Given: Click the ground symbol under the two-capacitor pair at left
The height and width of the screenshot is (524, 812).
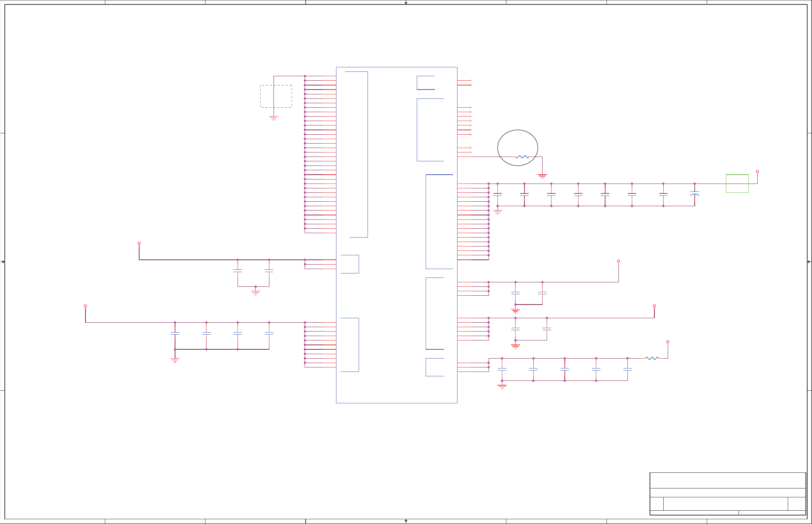Looking at the screenshot, I should click(x=255, y=293).
